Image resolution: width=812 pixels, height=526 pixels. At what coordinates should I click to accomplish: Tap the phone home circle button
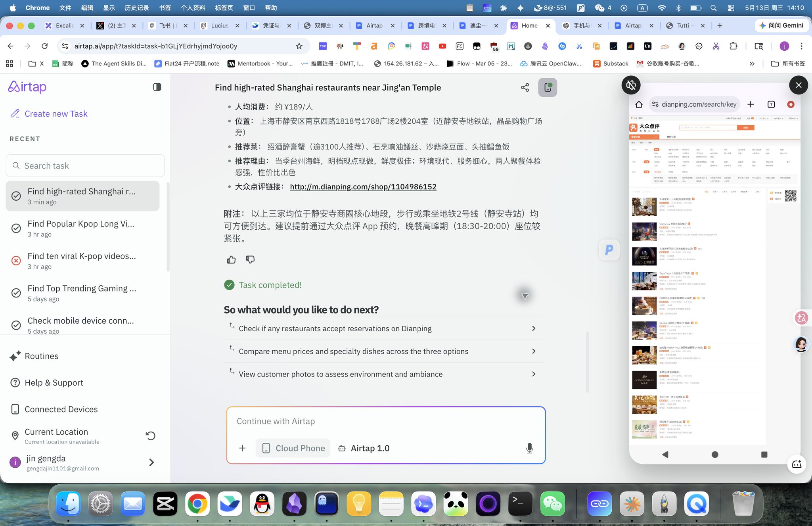715,455
